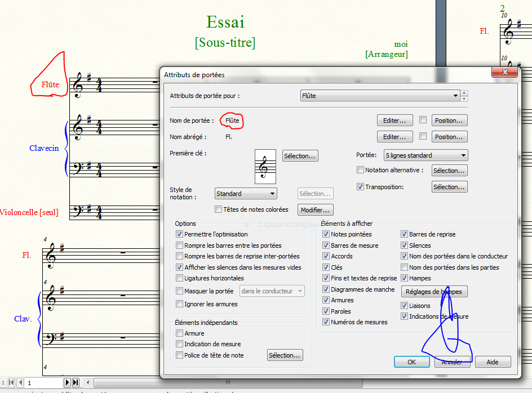Click the left arrow of horizontal scrollbar
This screenshot has width=532, height=393.
[x=88, y=383]
